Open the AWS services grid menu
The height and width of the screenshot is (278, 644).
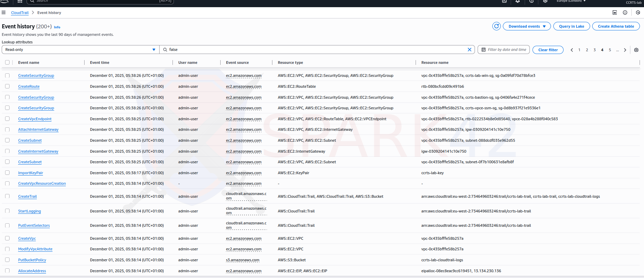[20, 1]
